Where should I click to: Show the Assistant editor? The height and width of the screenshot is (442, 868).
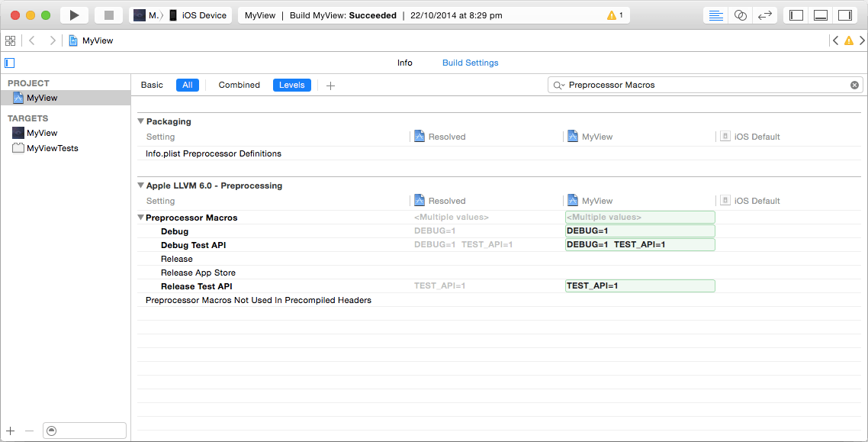point(740,15)
